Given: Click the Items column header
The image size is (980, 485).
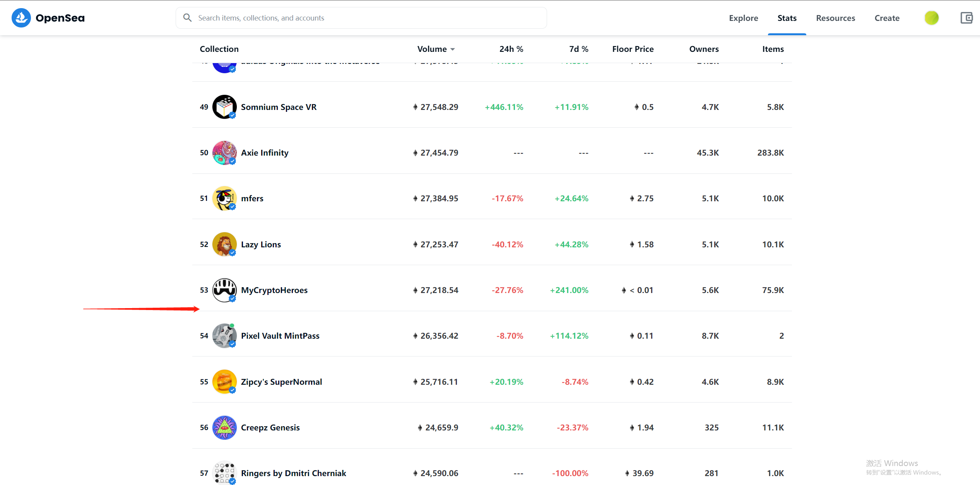Looking at the screenshot, I should 773,49.
